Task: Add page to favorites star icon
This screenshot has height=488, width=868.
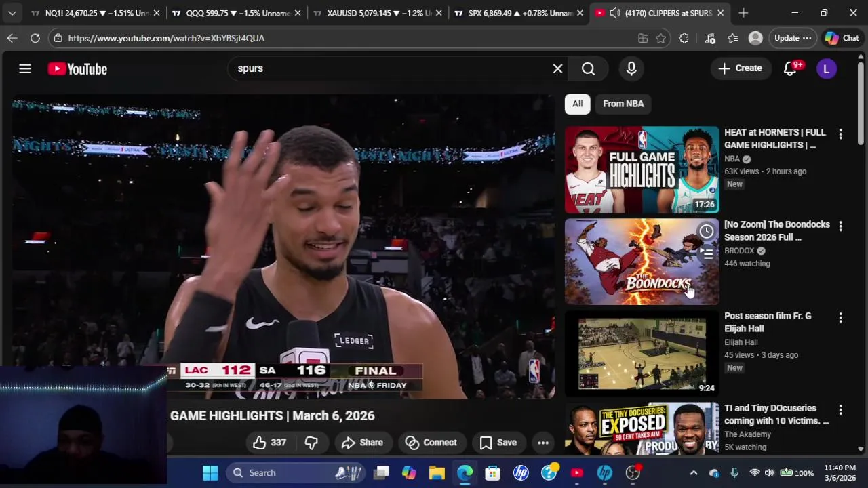Action: (660, 38)
